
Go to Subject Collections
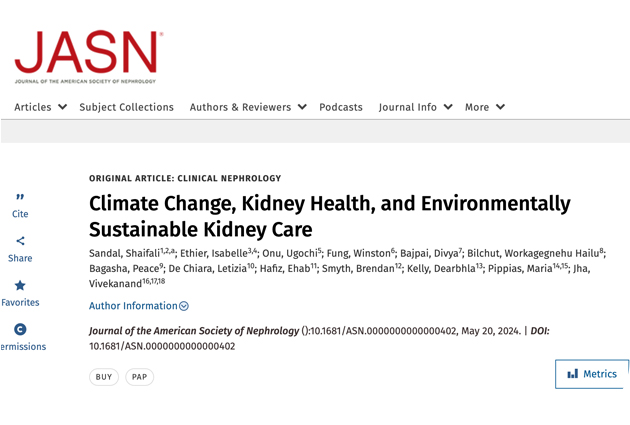tap(126, 107)
